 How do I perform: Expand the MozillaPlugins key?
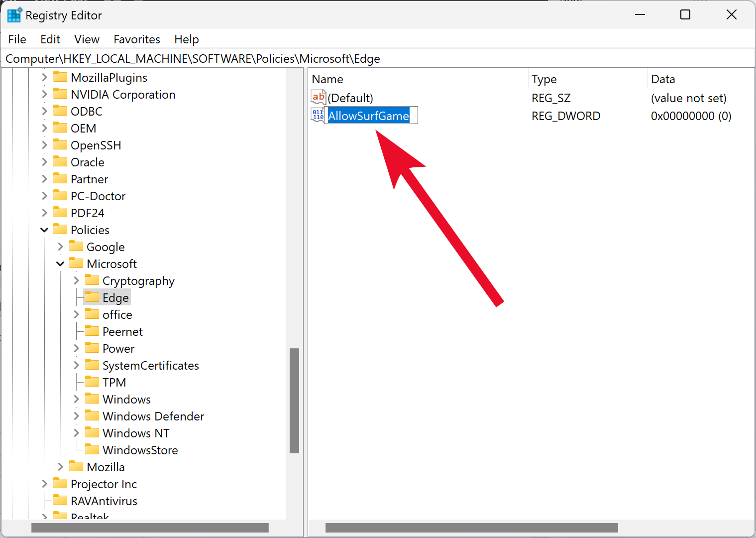44,77
